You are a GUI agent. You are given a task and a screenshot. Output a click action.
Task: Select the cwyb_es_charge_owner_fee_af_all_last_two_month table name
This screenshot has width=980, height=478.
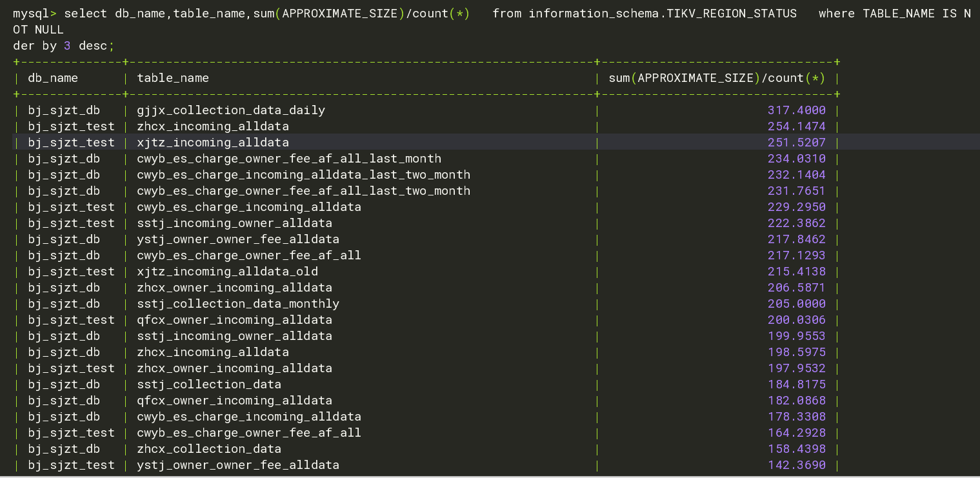(x=303, y=191)
